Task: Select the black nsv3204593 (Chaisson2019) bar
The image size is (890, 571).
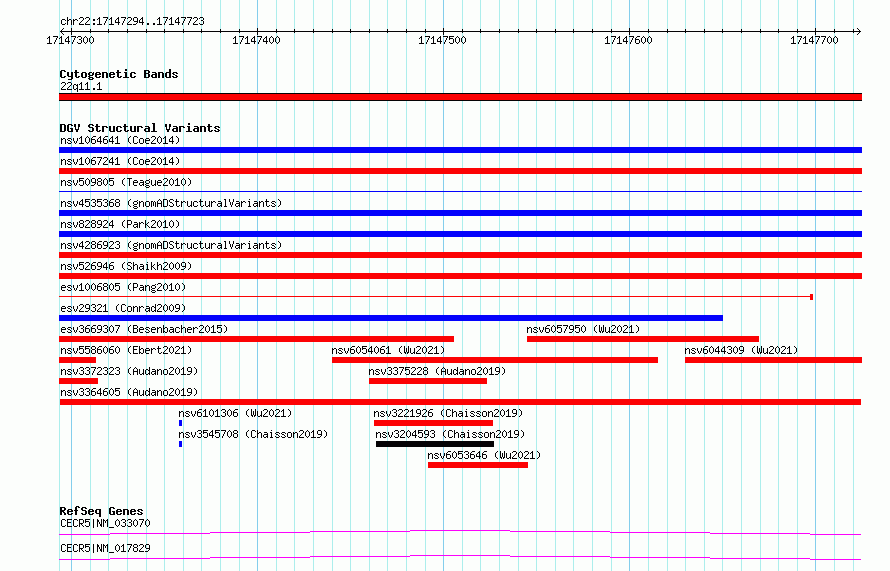Action: [435, 444]
